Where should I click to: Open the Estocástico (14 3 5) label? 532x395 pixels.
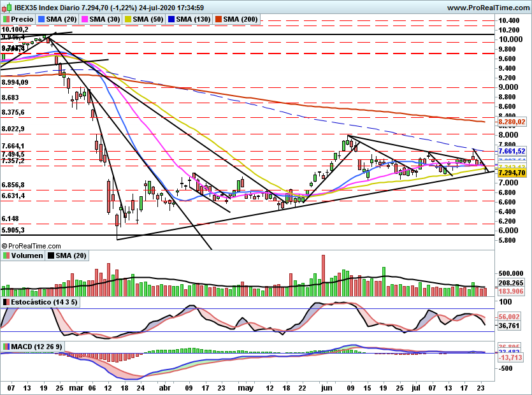click(40, 302)
